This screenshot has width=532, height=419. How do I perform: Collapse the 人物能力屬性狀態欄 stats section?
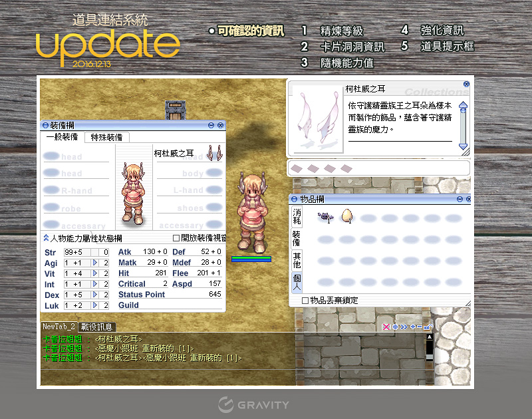point(46,237)
